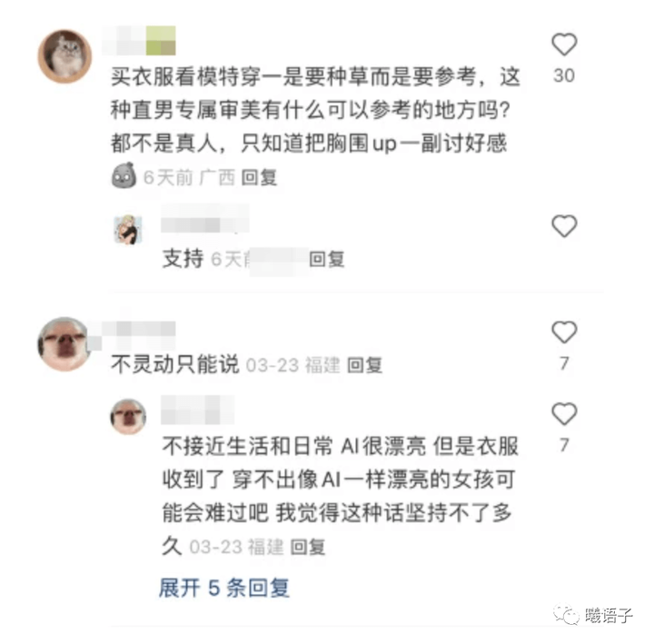Like the '不灵动只能说' comment heart
654x644 pixels.
564,332
